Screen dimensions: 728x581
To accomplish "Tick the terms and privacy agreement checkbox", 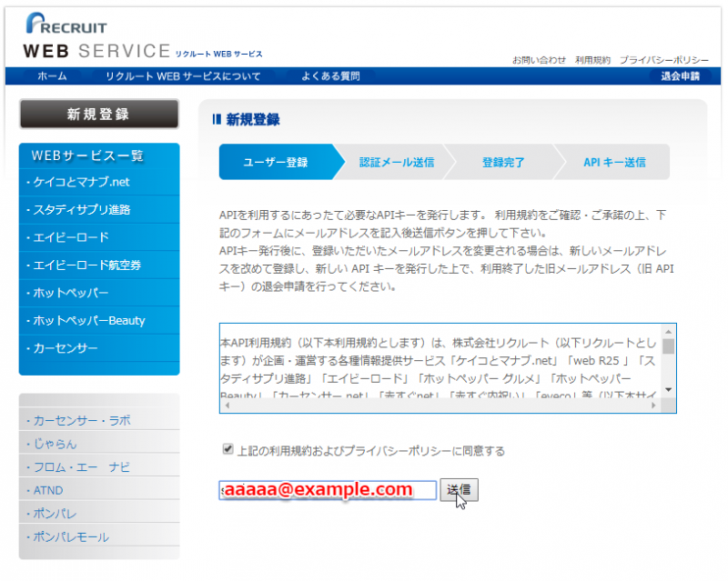I will click(227, 449).
